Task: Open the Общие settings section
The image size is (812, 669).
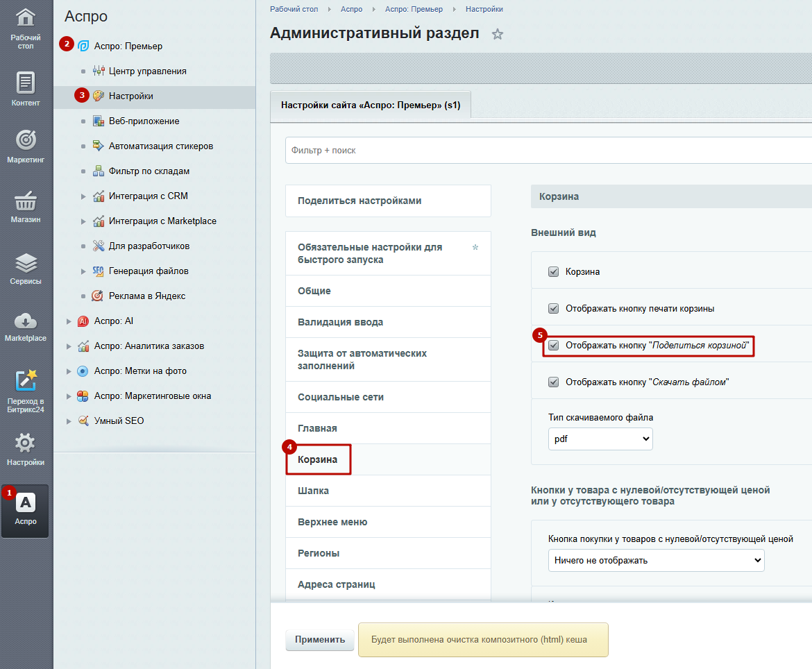Action: click(x=388, y=291)
